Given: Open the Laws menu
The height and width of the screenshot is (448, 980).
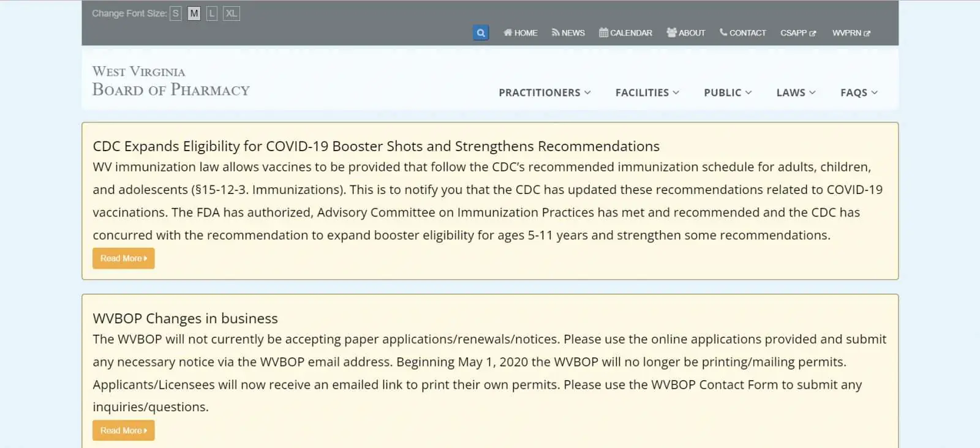Looking at the screenshot, I should (796, 92).
